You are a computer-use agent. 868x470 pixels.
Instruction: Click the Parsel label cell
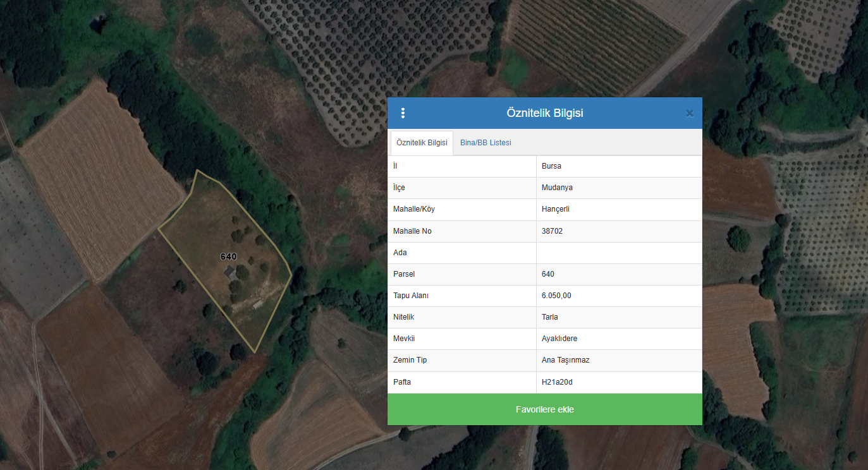click(x=462, y=274)
